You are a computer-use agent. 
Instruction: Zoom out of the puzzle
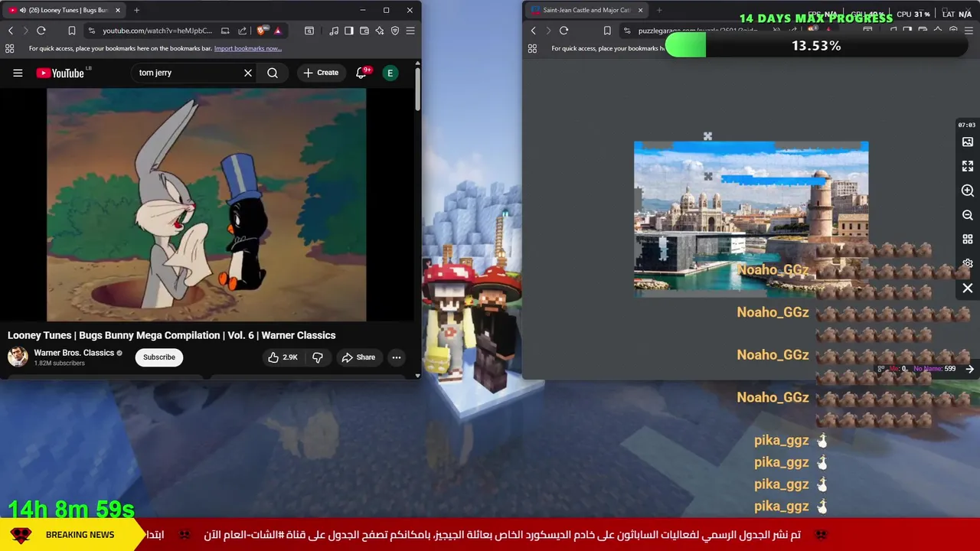click(968, 215)
